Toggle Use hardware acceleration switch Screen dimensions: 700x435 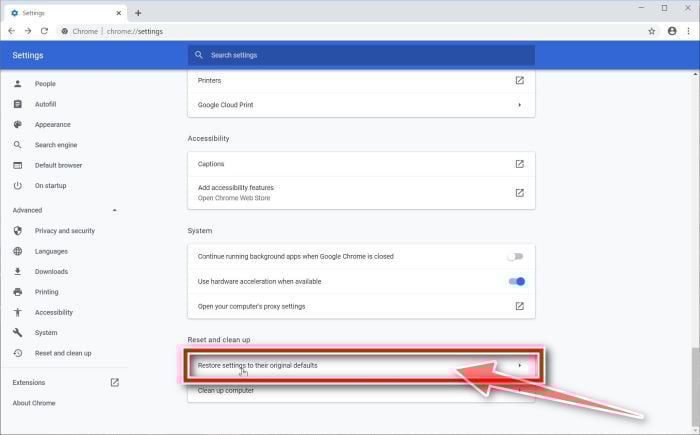517,281
